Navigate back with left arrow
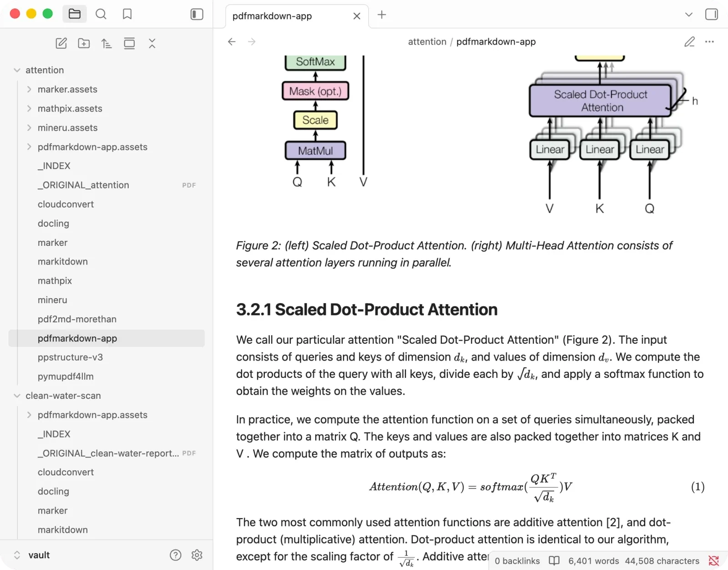Viewport: 728px width, 570px height. [x=232, y=41]
